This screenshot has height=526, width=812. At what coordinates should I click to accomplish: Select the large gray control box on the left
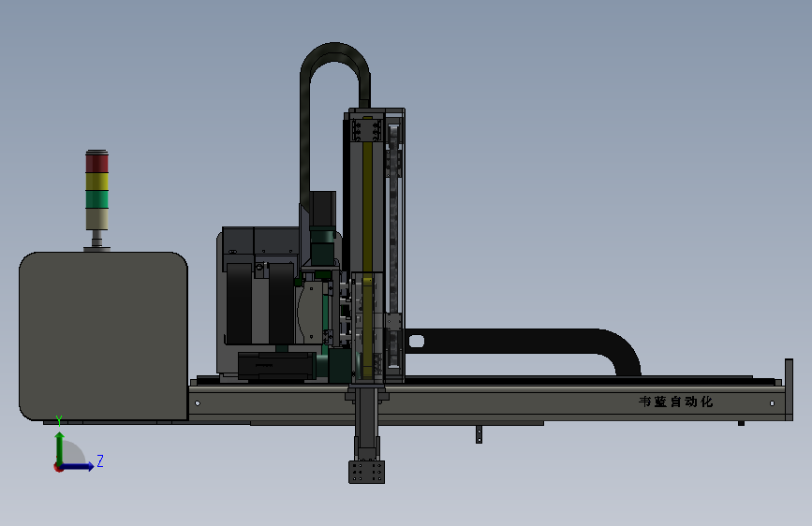coord(104,336)
